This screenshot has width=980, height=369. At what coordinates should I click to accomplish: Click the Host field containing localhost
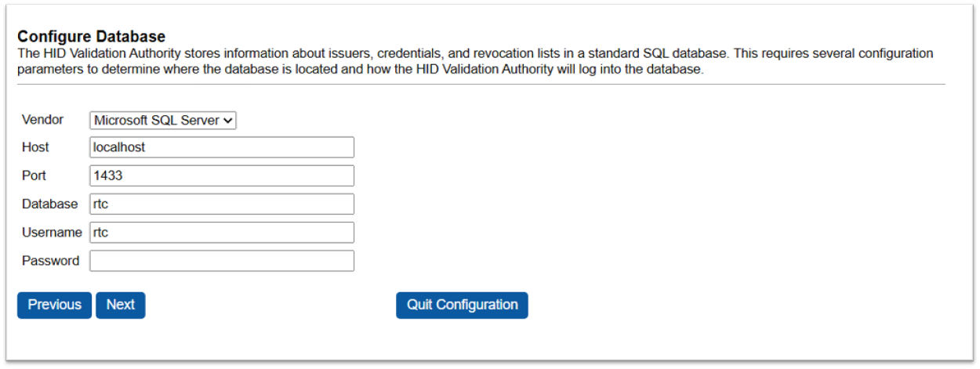click(x=222, y=147)
